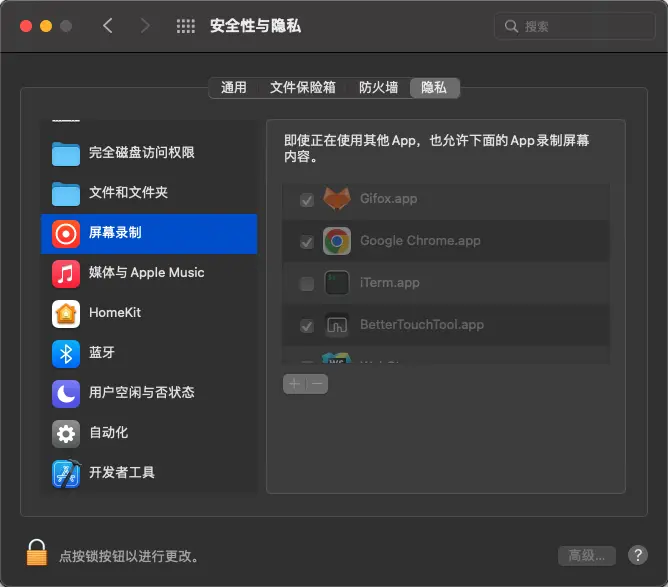Click the moon icon for user idle status

[x=66, y=394]
